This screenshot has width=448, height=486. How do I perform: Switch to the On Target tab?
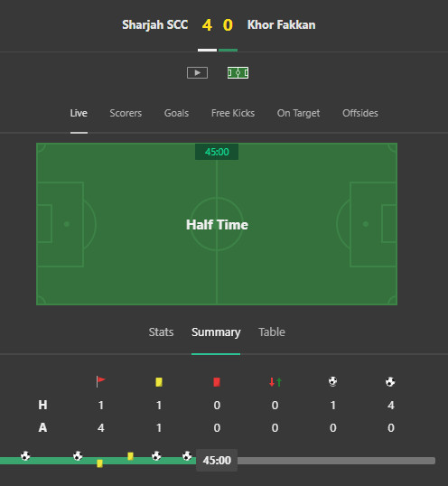(298, 114)
